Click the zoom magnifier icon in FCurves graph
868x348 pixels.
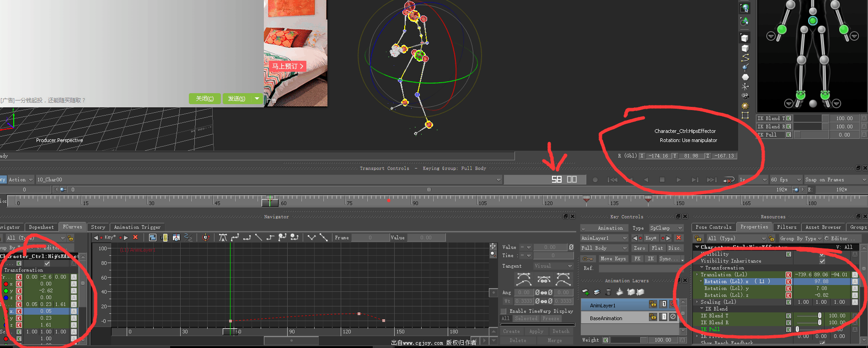(493, 254)
